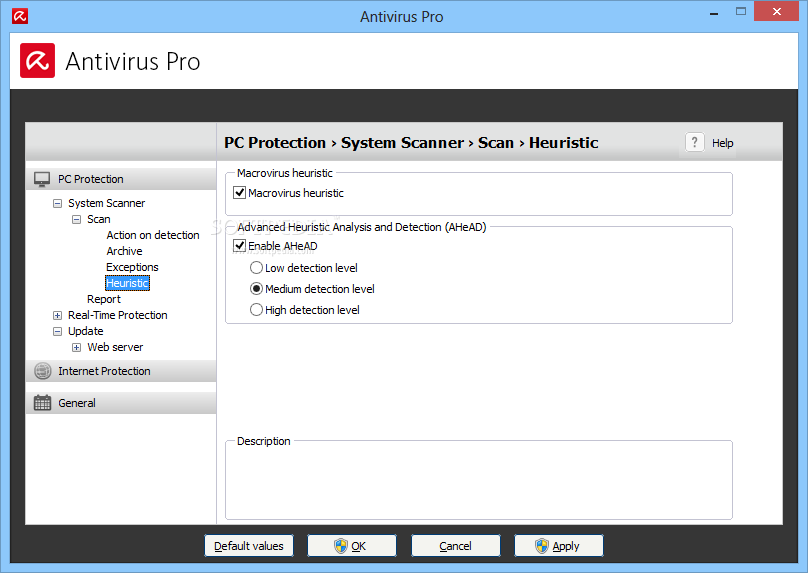The image size is (808, 573).
Task: Minimize the Antivirus Pro window
Action: [714, 12]
